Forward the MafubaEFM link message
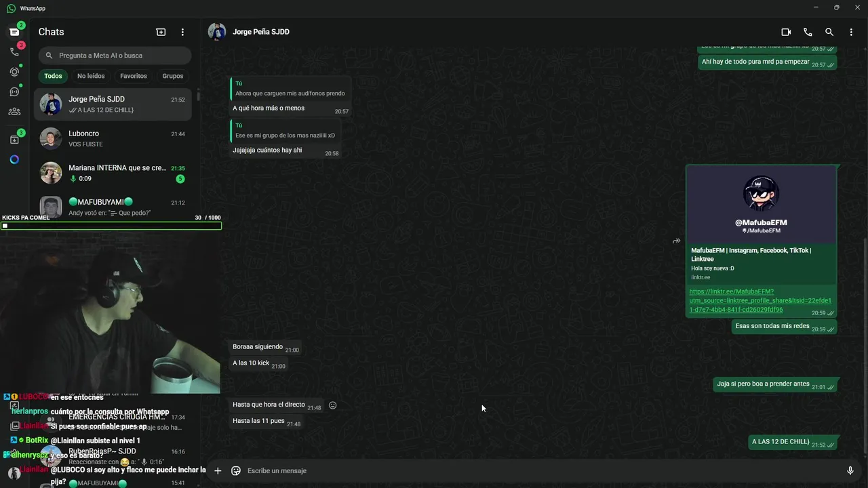This screenshot has height=488, width=868. click(x=676, y=241)
